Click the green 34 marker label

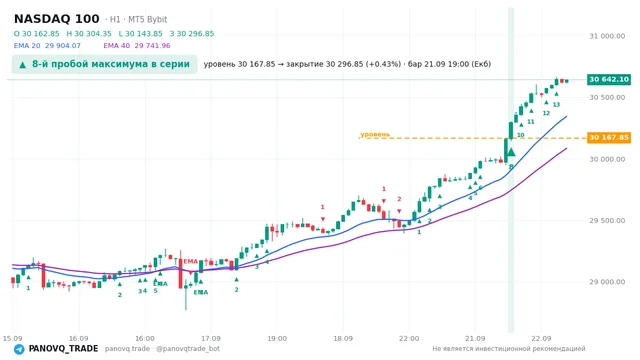[x=142, y=291]
